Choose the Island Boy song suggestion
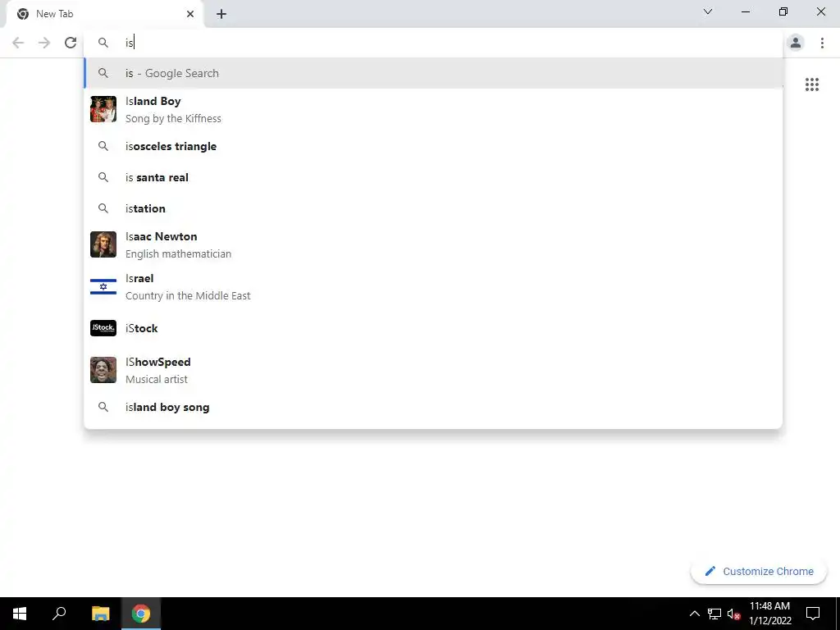The image size is (840, 630). (433, 109)
